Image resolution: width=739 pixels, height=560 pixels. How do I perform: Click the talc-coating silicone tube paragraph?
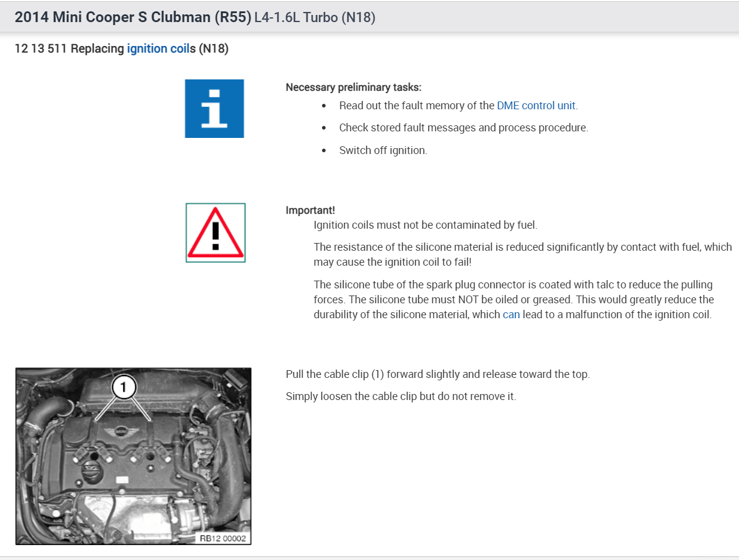tap(514, 300)
